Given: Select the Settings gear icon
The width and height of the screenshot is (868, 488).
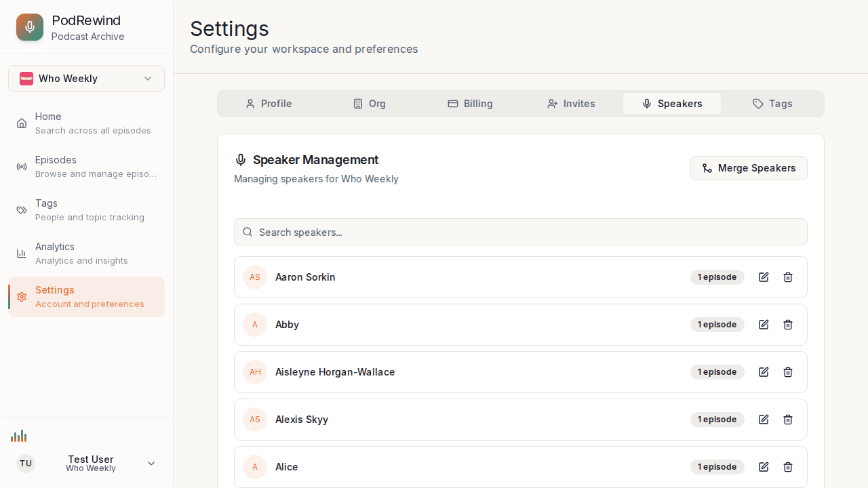Looking at the screenshot, I should 22,296.
